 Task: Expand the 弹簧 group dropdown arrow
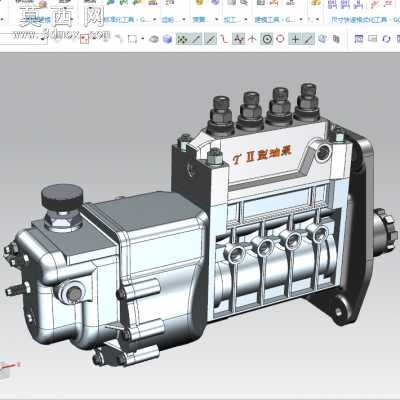coord(217,20)
